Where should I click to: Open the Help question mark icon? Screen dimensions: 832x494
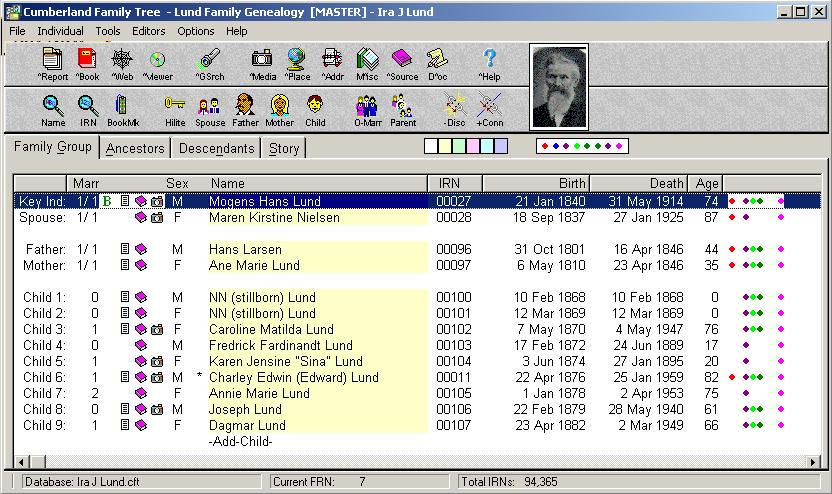coord(489,63)
